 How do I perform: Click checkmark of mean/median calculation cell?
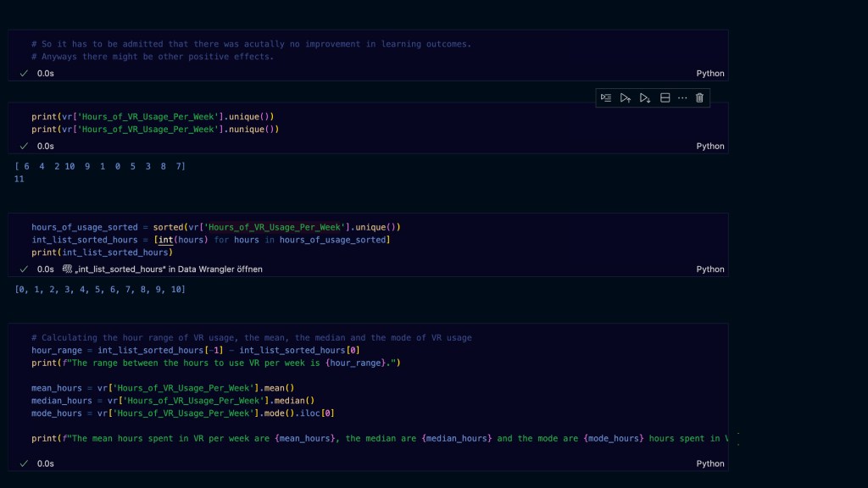click(x=24, y=463)
